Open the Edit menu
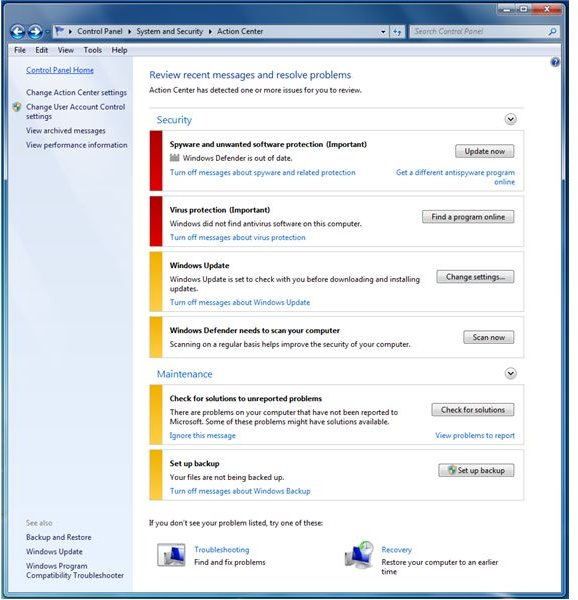 42,50
